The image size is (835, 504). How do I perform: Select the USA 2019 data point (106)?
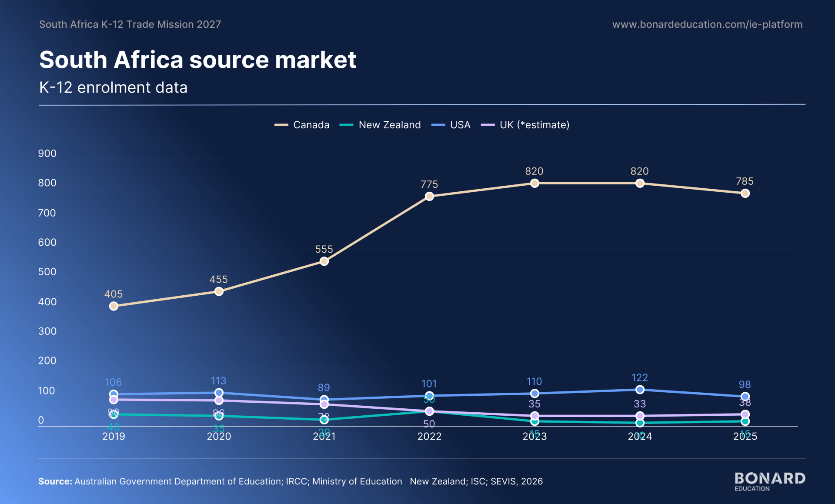114,394
